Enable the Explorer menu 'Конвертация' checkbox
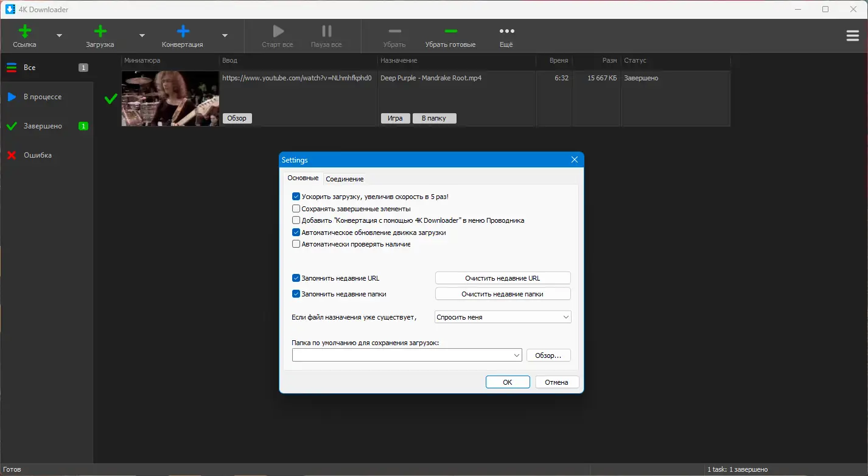The height and width of the screenshot is (476, 868). [x=296, y=220]
